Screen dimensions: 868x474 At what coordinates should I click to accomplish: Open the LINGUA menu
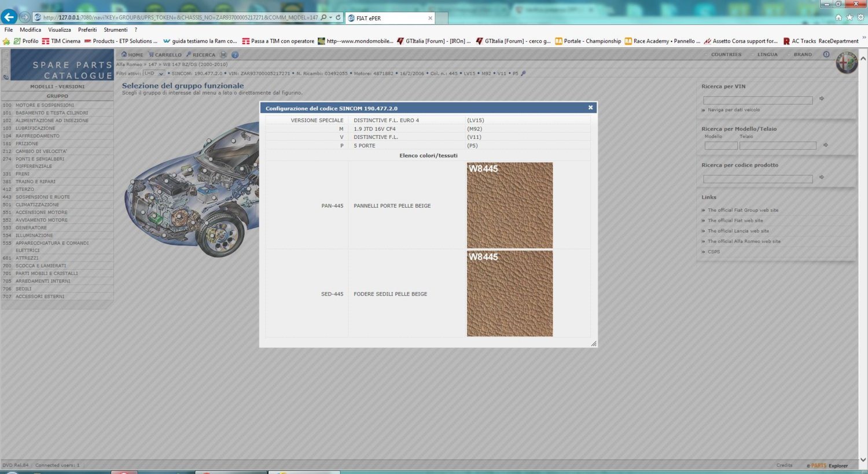[x=767, y=54]
